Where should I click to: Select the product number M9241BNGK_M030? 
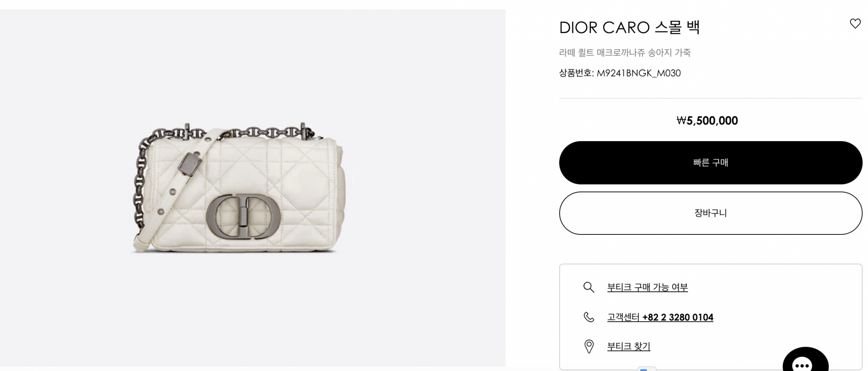coord(638,73)
